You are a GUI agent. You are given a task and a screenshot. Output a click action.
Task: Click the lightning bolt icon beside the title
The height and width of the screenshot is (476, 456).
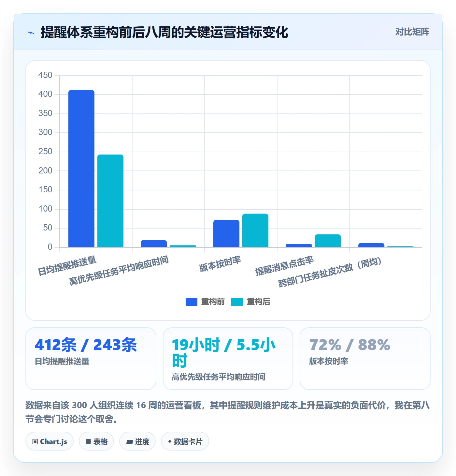pyautogui.click(x=31, y=33)
